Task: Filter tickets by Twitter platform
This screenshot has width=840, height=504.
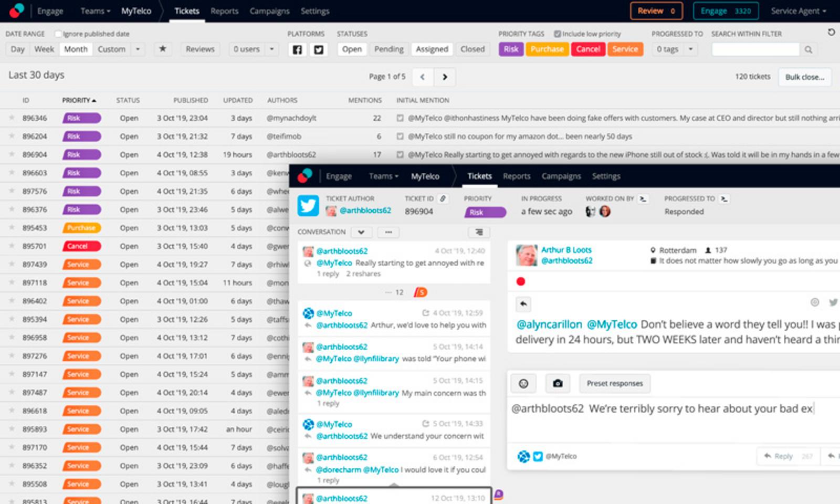Action: 318,49
